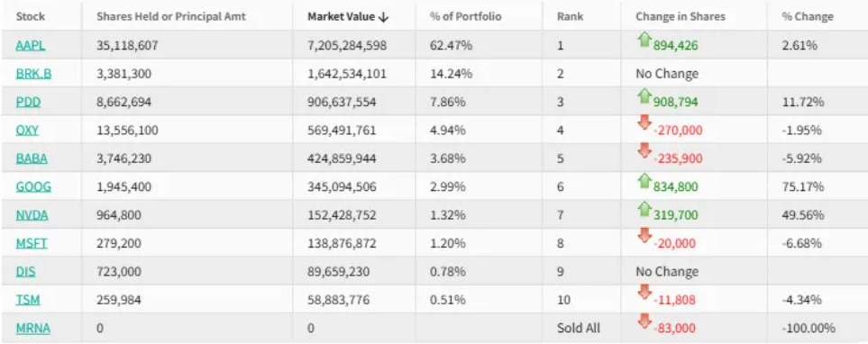Sort by % of Portfolio column
This screenshot has height=344, width=868.
pyautogui.click(x=465, y=16)
